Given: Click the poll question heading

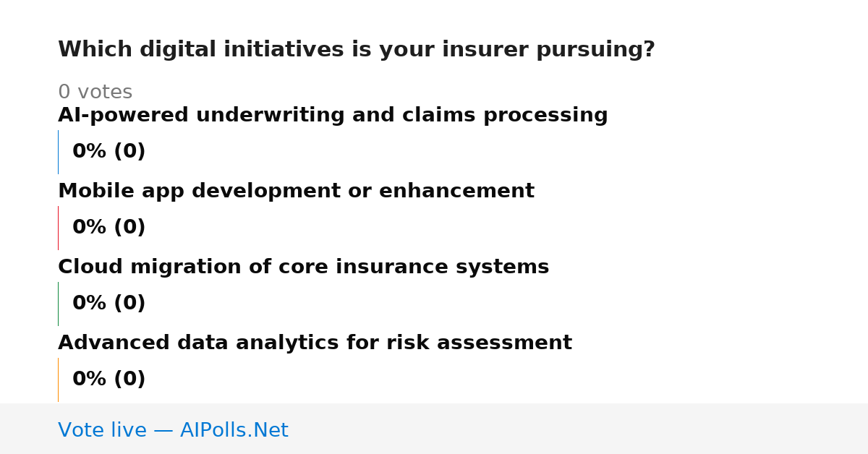Looking at the screenshot, I should click(356, 50).
